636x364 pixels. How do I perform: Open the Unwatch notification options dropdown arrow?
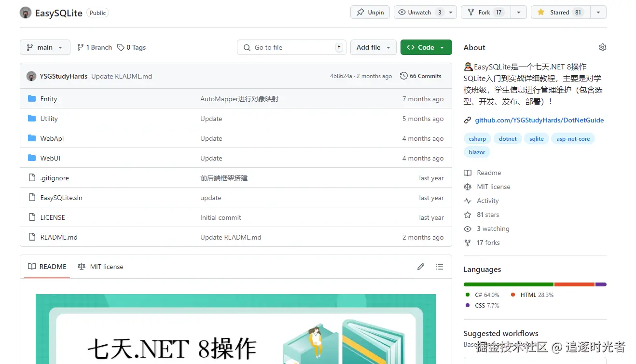click(x=451, y=13)
